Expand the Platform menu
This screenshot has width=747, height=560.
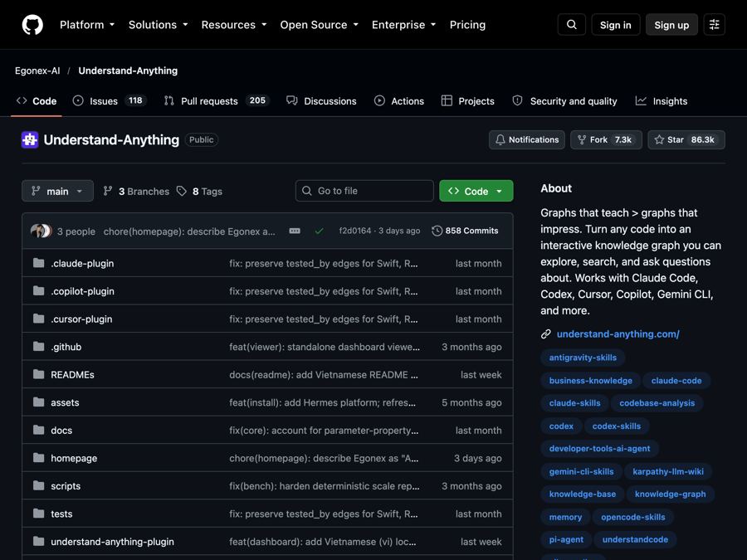pyautogui.click(x=87, y=25)
